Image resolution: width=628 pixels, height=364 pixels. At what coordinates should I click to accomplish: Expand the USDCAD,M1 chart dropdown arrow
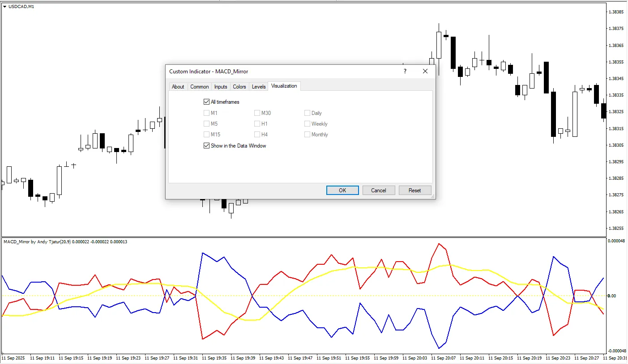click(x=4, y=6)
